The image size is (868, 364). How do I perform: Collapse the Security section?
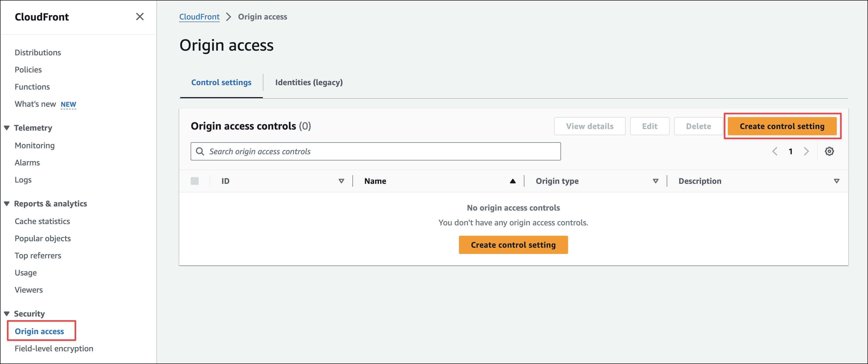[7, 314]
